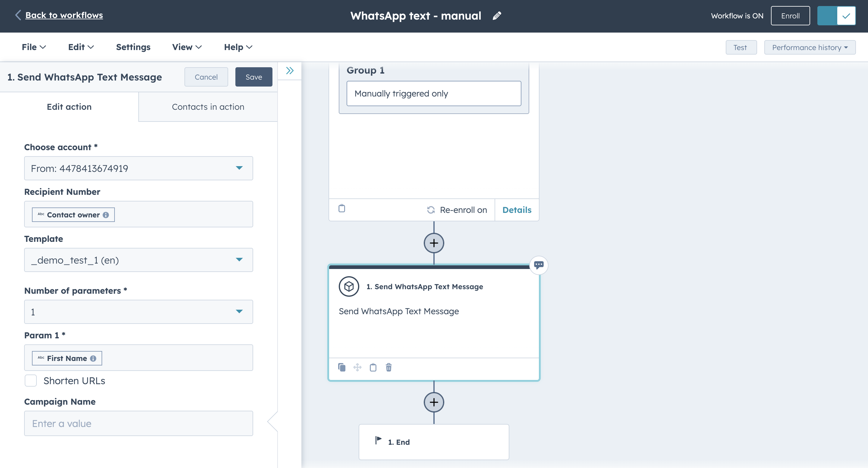
Task: Click the Enroll button
Action: click(790, 16)
